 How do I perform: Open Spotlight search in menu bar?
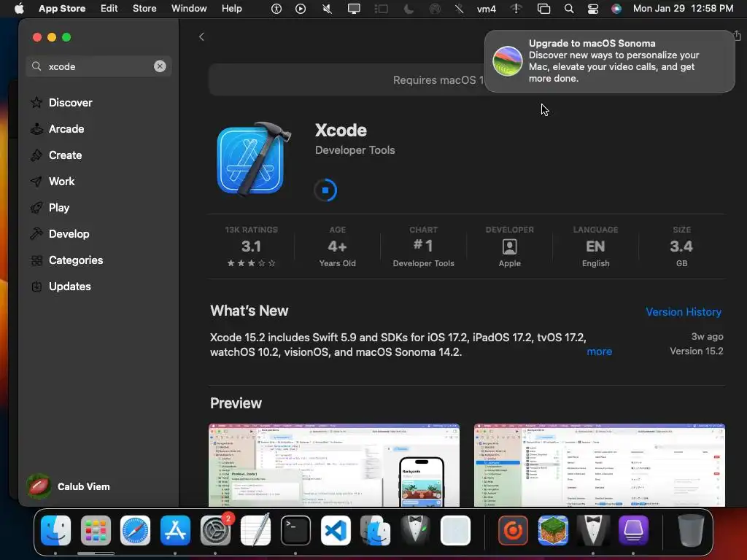(x=569, y=9)
